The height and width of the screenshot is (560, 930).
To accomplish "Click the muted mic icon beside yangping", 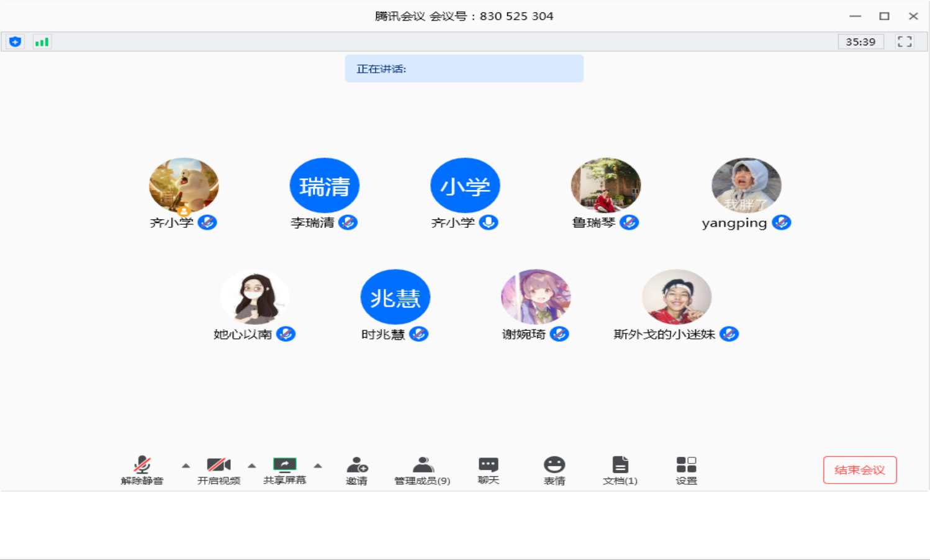I will (x=782, y=222).
